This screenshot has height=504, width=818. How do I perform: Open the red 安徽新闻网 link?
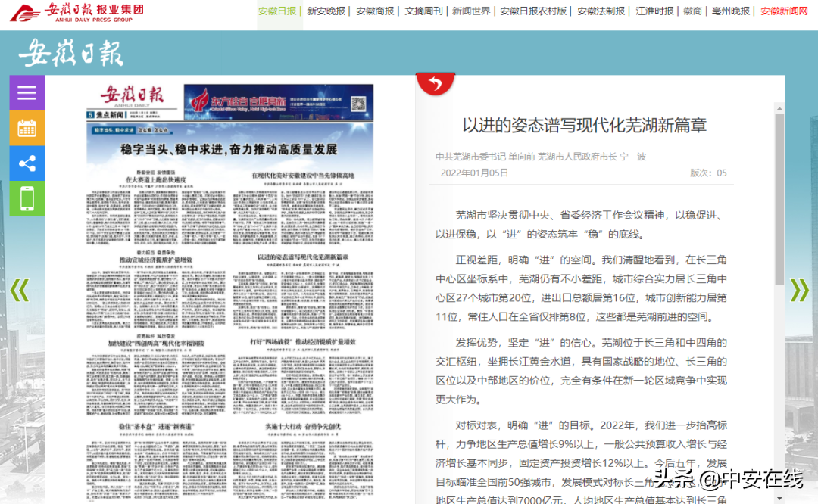(784, 11)
